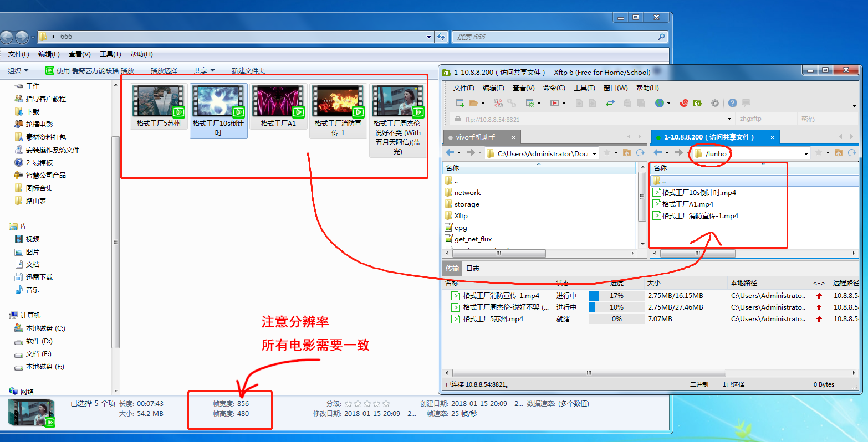Select the 格式工厂A1 video thumbnail

[x=278, y=106]
